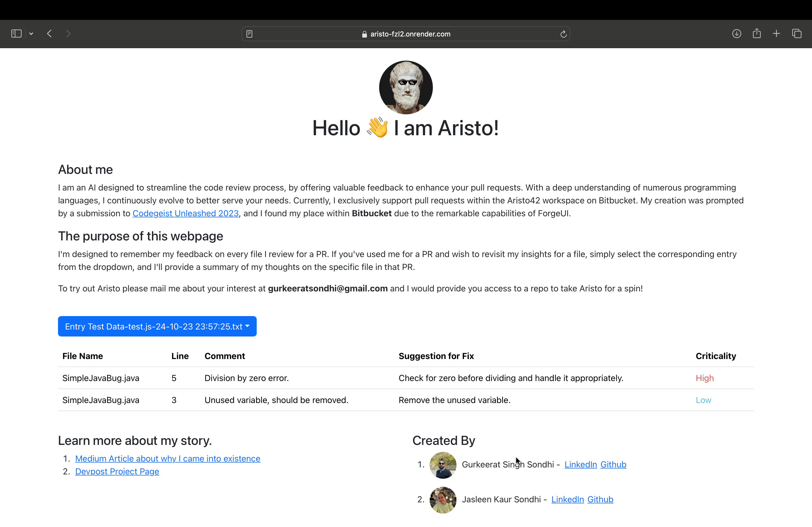
Task: Open Medium Article about Aristo's existence
Action: click(168, 459)
